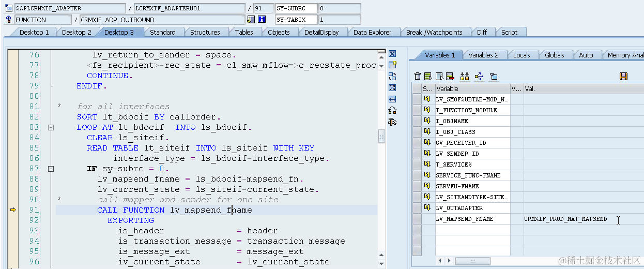This screenshot has width=644, height=269.
Task: Click the SY-TABIX value field
Action: pyautogui.click(x=340, y=20)
